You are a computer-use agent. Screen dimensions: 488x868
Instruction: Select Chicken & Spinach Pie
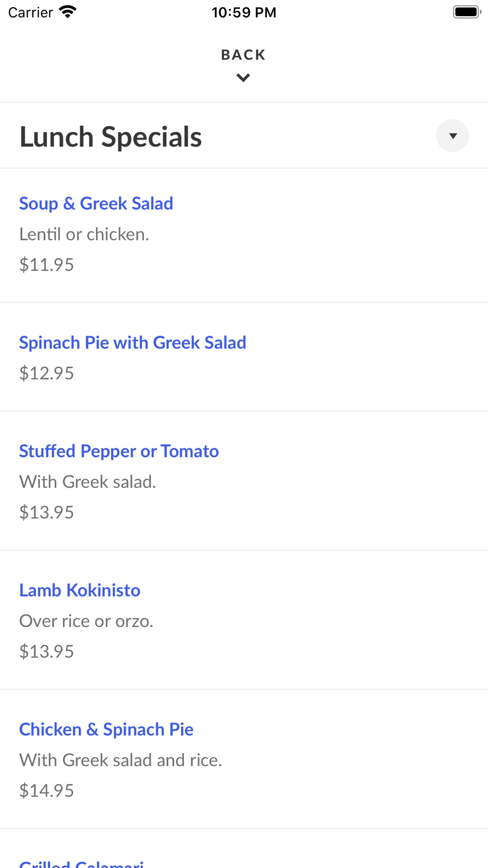click(106, 729)
